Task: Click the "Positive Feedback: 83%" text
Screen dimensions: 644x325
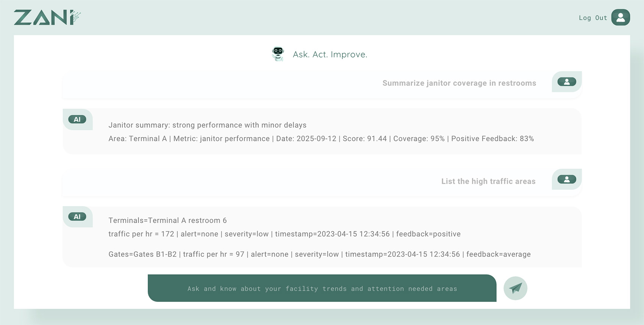Action: point(492,139)
